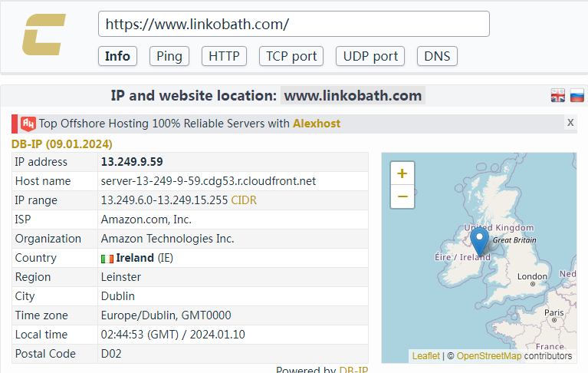Switch language to Russian flag
Screen dimensions: 588x373
click(x=577, y=95)
